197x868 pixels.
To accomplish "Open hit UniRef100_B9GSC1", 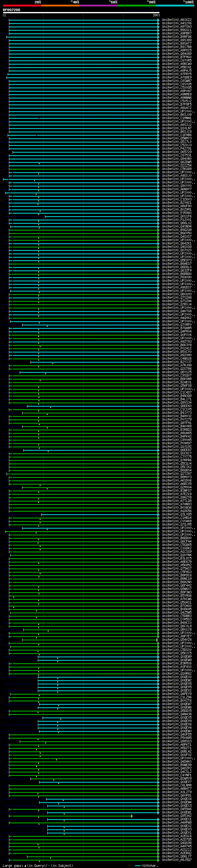I will click(177, 30).
